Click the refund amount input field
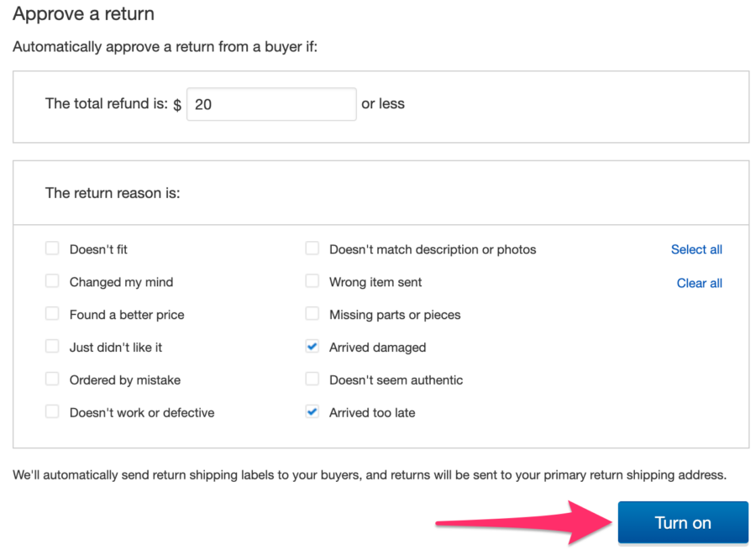The height and width of the screenshot is (555, 756). (270, 104)
